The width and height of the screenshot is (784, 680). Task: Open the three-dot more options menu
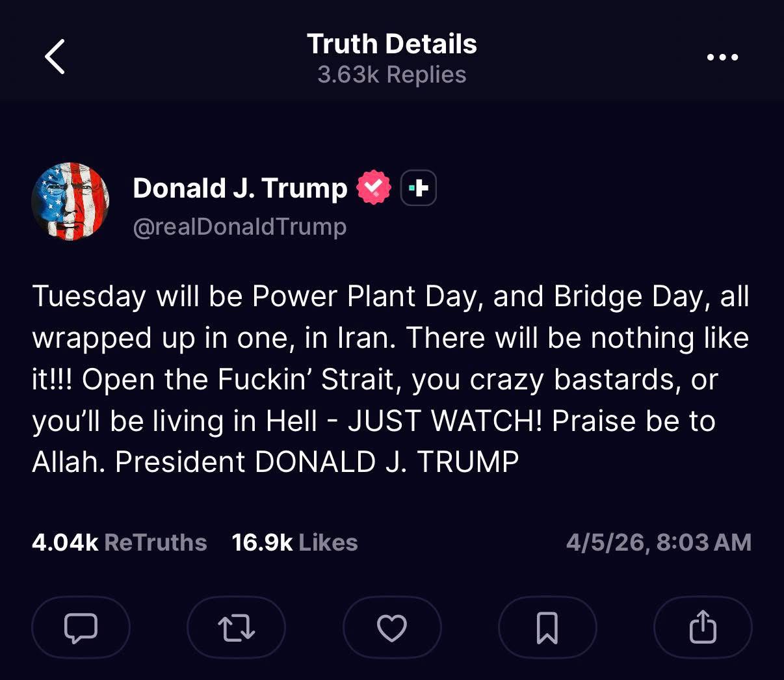(722, 57)
